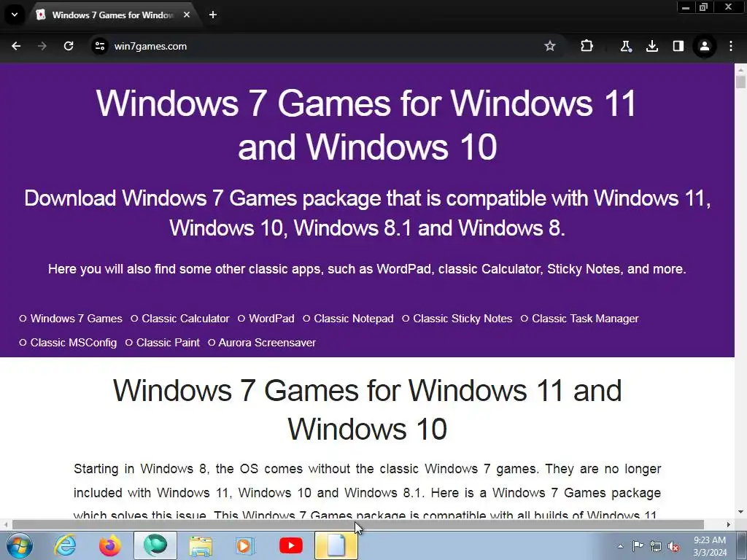
Task: Click the forward navigation arrow
Action: [42, 46]
